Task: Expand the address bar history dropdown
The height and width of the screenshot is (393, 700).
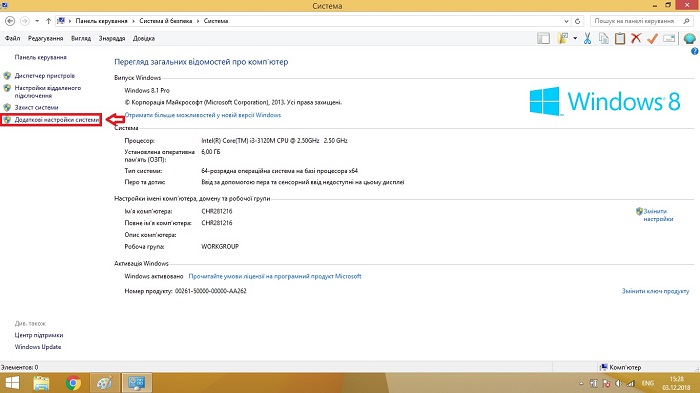Action: 566,21
